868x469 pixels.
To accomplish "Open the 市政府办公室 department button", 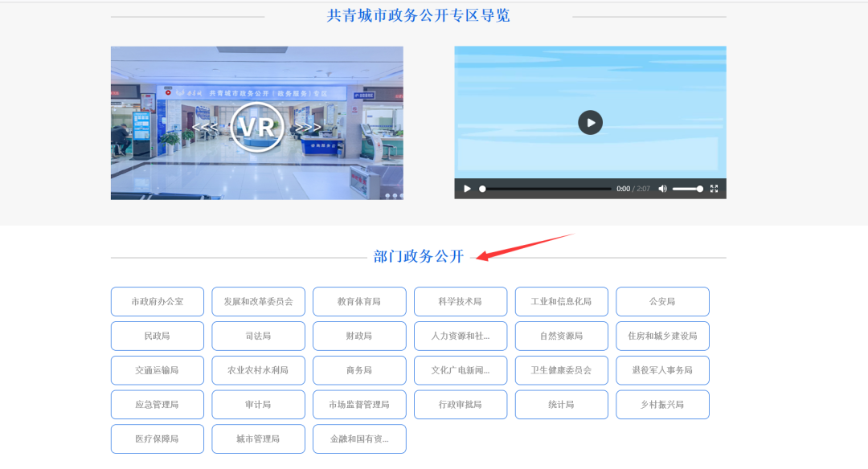I will tap(158, 302).
